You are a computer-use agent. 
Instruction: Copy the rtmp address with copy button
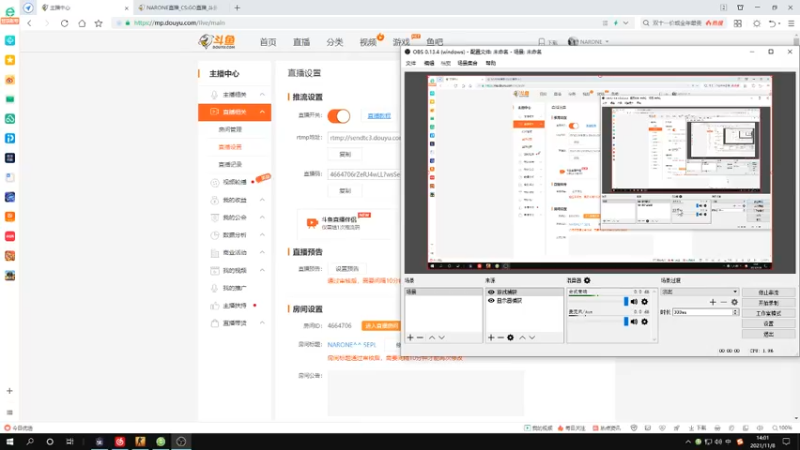[345, 154]
